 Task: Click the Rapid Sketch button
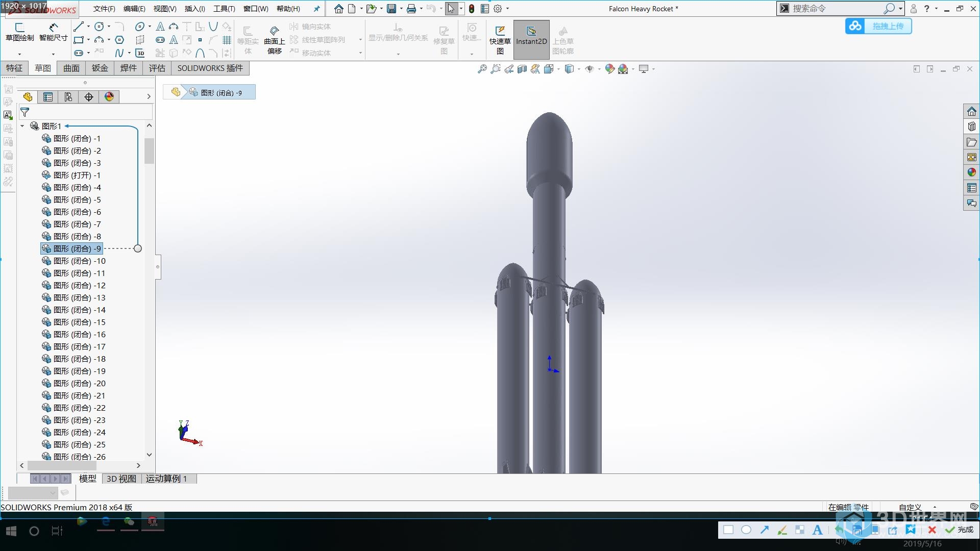pos(500,40)
